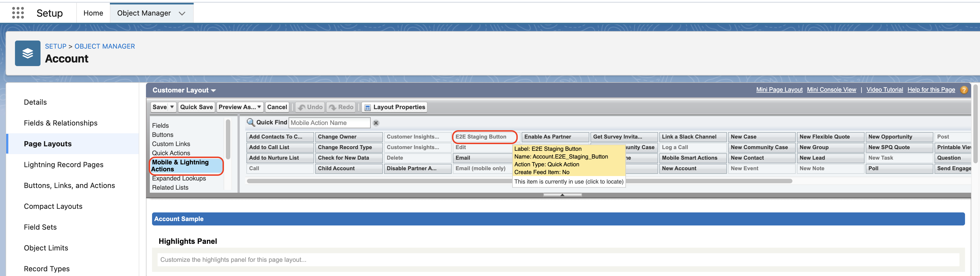Click the Redo arrow button

341,107
